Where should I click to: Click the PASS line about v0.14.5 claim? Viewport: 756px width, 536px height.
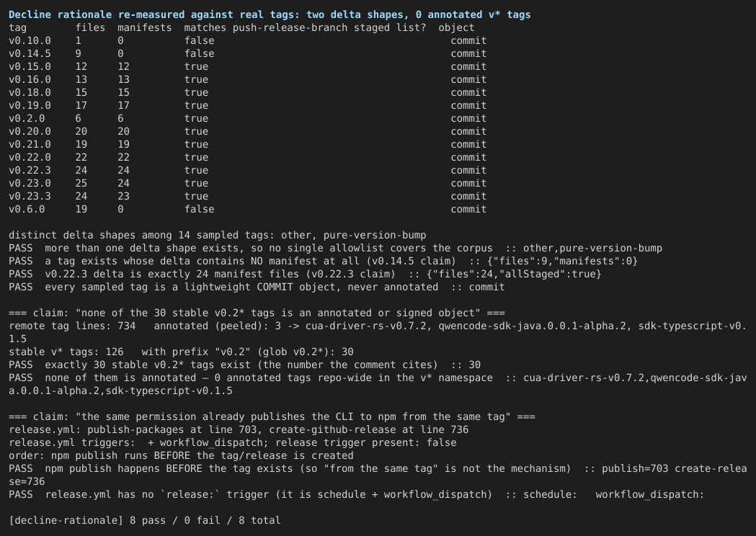coord(323,262)
